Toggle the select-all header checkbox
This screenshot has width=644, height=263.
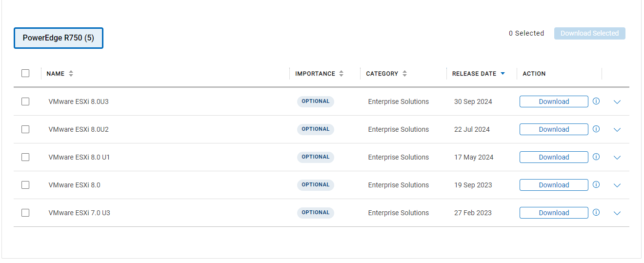click(x=25, y=73)
